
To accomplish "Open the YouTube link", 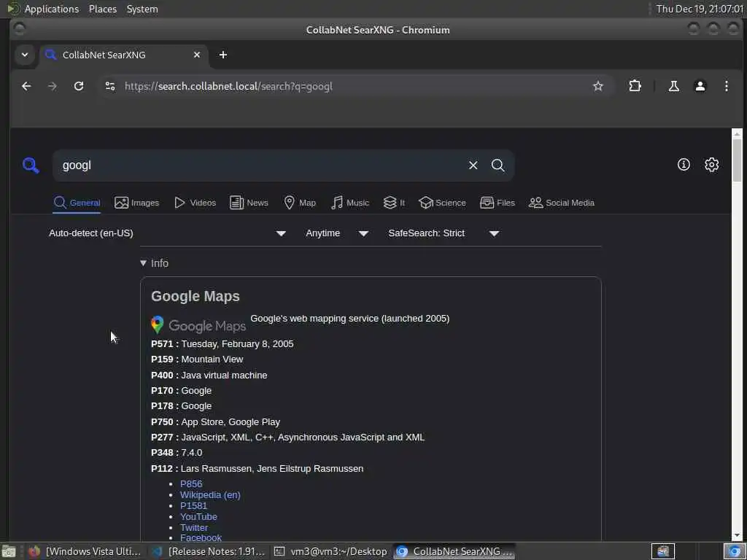I will coord(198,517).
